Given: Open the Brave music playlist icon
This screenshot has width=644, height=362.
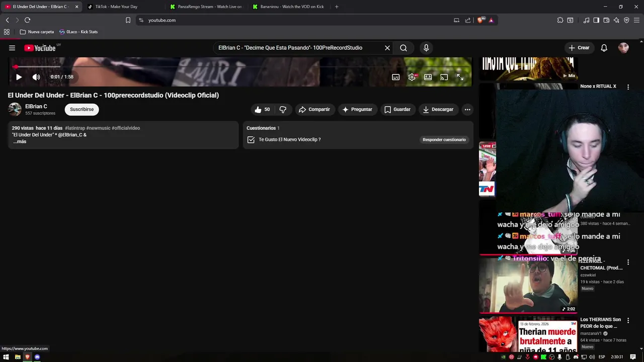Looking at the screenshot, I should (586, 20).
